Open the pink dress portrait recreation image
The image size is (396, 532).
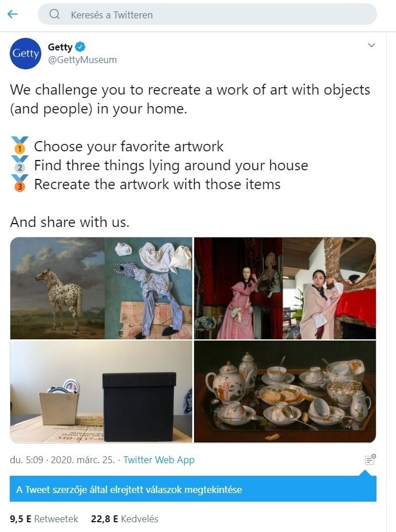285,288
